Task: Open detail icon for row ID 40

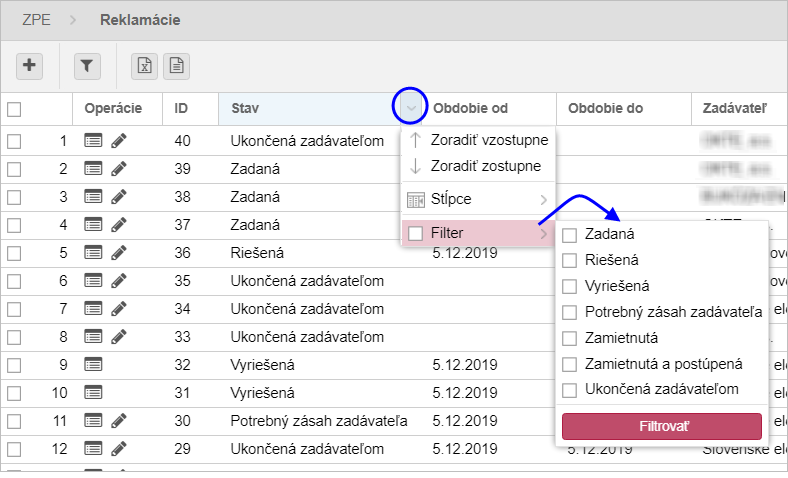Action: (x=93, y=141)
